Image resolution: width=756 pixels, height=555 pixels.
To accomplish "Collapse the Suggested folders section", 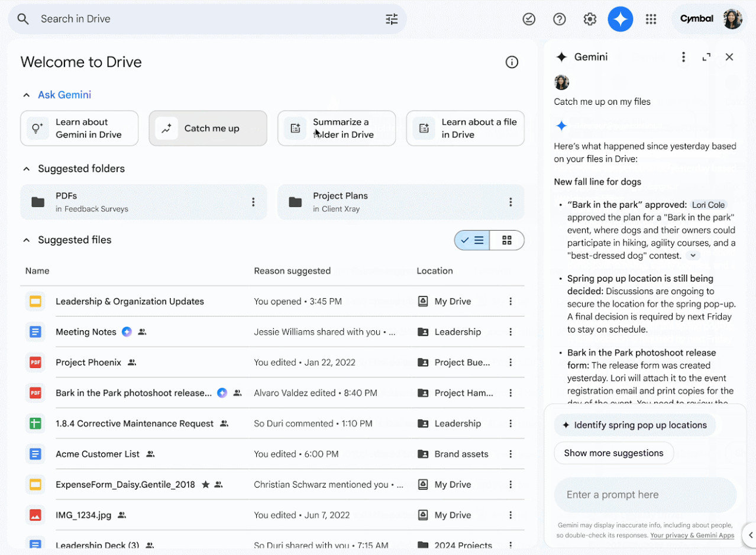I will [26, 169].
